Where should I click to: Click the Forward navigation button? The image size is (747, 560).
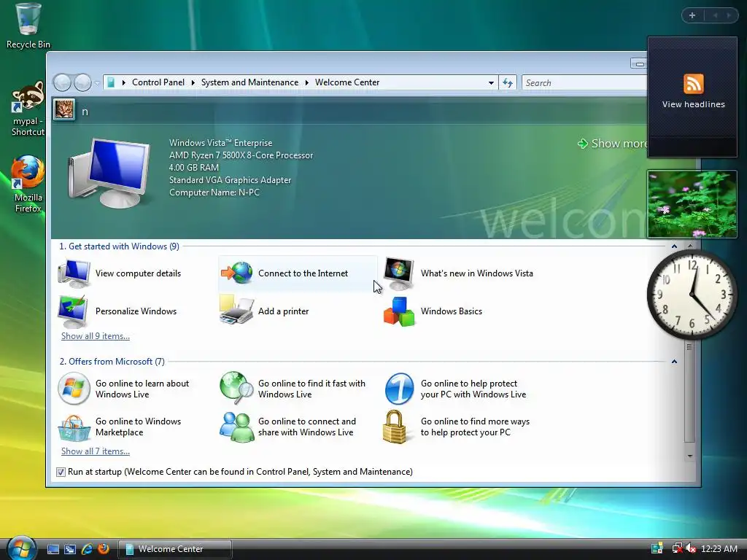click(x=83, y=83)
